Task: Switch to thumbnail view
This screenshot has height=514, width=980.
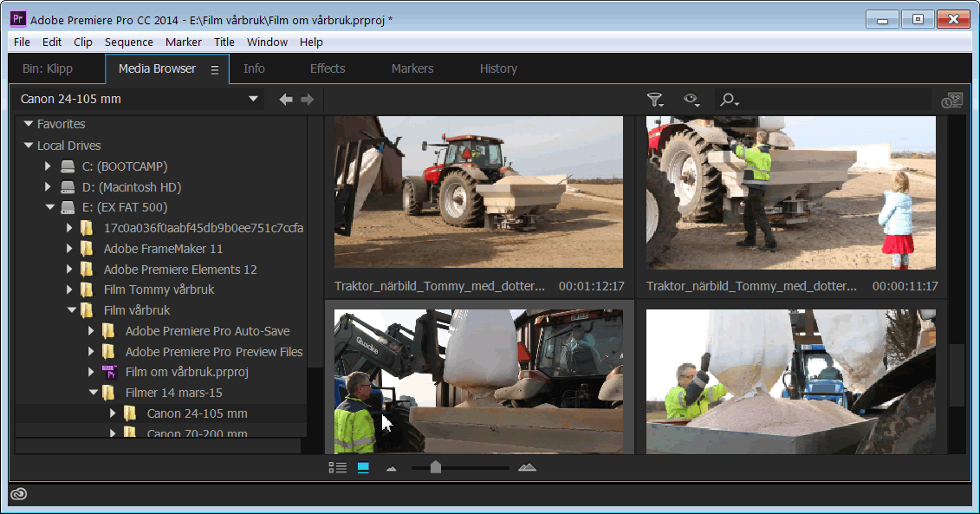Action: point(363,468)
